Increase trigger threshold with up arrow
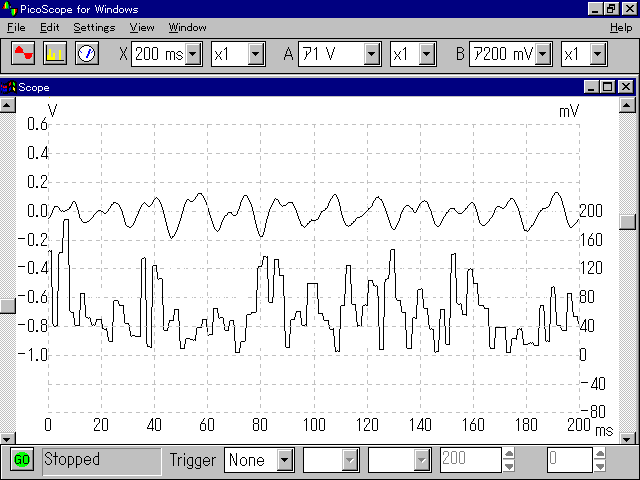 pos(509,454)
